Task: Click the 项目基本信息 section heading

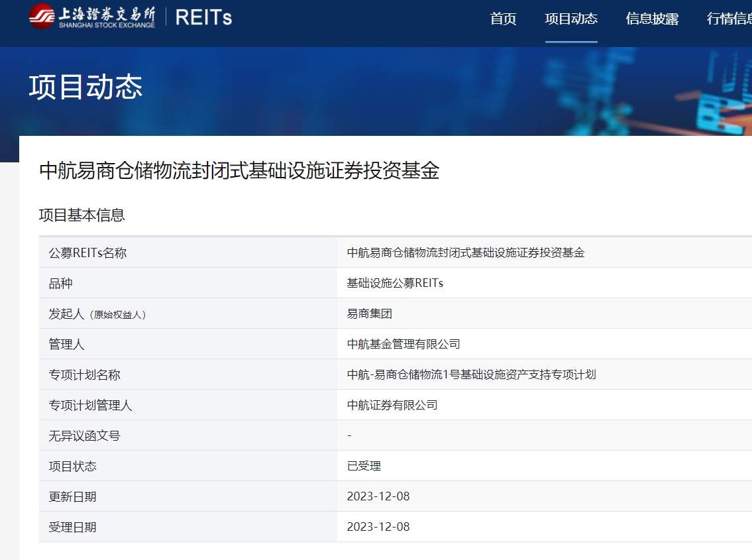Action: 82,215
